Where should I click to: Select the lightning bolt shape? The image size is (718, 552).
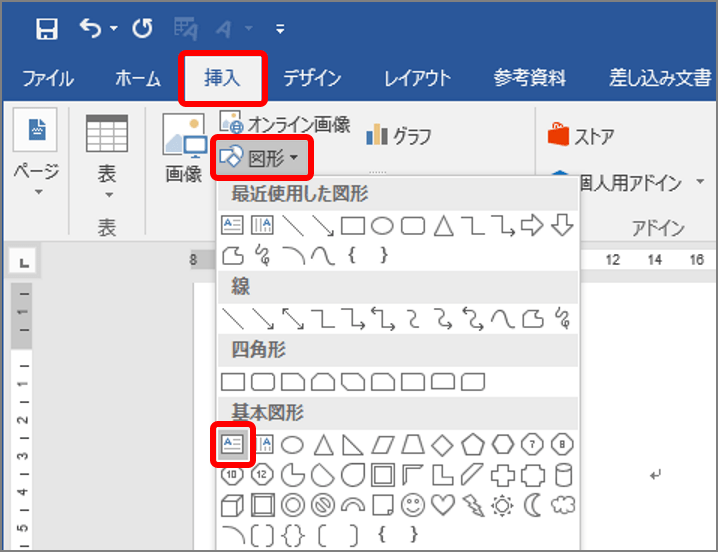[473, 506]
